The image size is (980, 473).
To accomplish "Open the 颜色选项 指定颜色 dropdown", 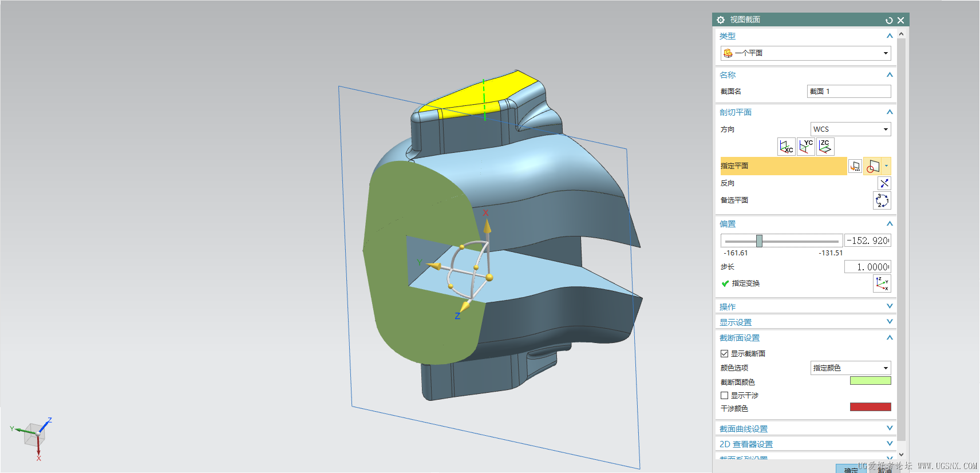I will click(x=850, y=368).
